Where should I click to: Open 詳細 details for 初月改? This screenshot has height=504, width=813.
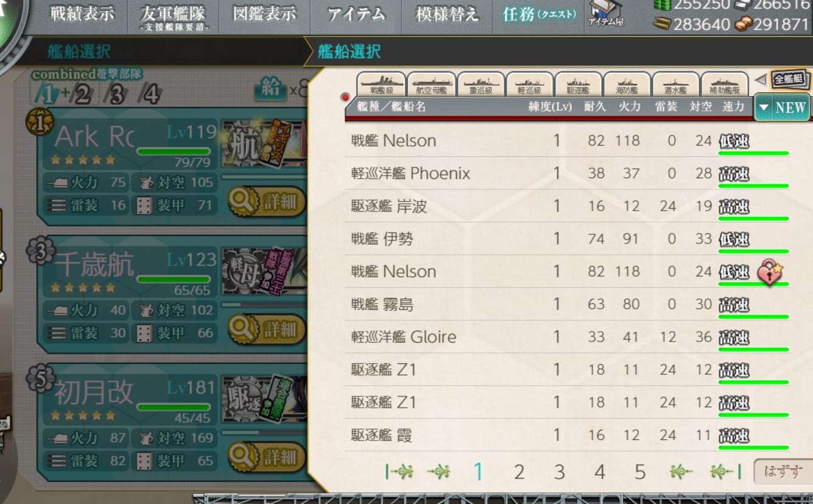[x=267, y=457]
